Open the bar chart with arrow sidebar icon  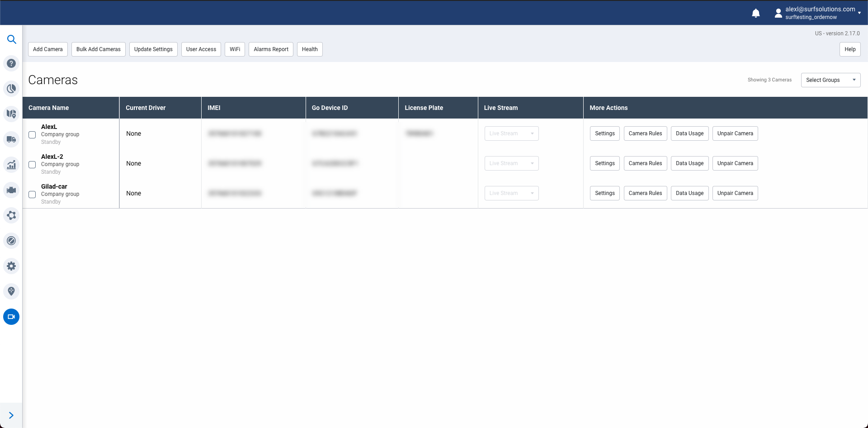pos(11,165)
